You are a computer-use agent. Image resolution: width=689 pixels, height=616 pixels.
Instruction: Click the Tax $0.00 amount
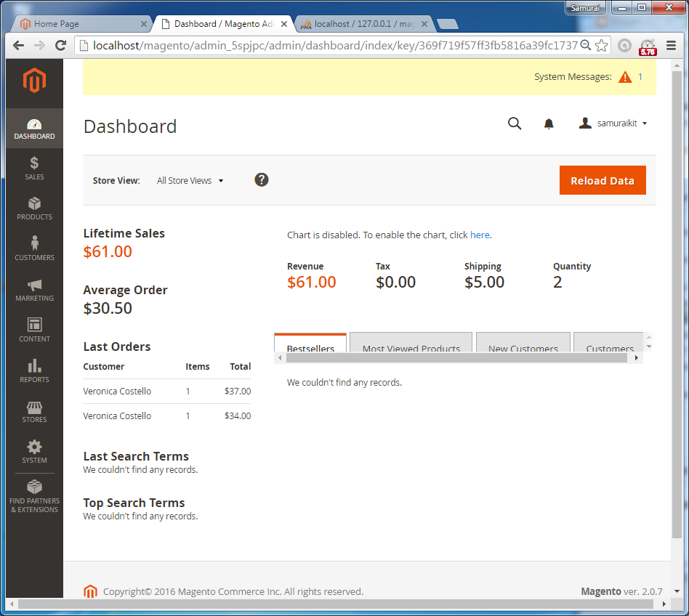395,282
